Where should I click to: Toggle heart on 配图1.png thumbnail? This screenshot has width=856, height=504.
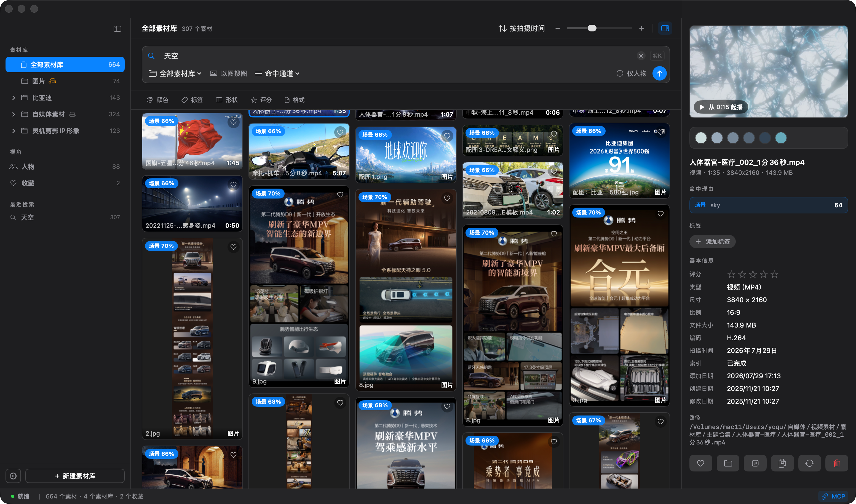click(447, 136)
